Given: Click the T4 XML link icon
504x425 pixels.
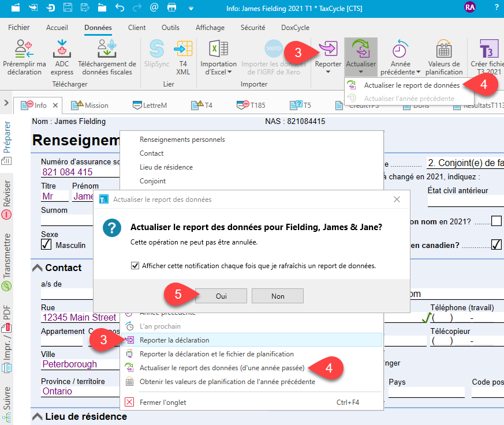Looking at the screenshot, I should click(183, 49).
